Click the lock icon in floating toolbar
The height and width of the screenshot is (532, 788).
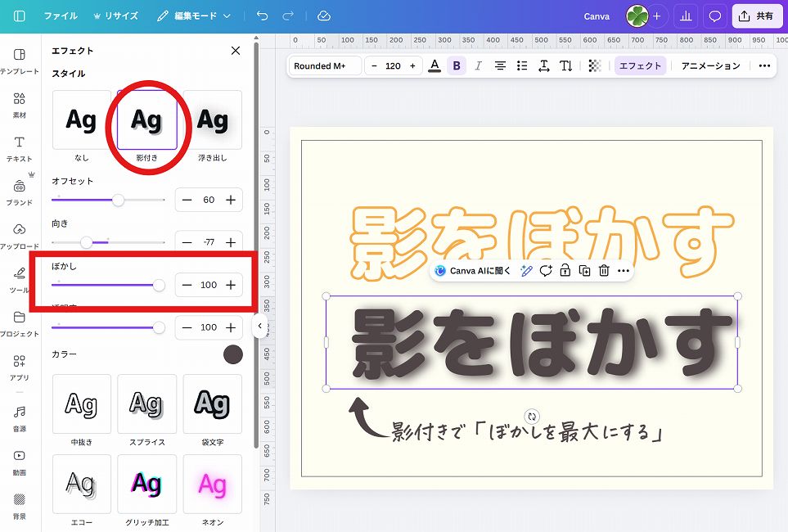pos(565,271)
